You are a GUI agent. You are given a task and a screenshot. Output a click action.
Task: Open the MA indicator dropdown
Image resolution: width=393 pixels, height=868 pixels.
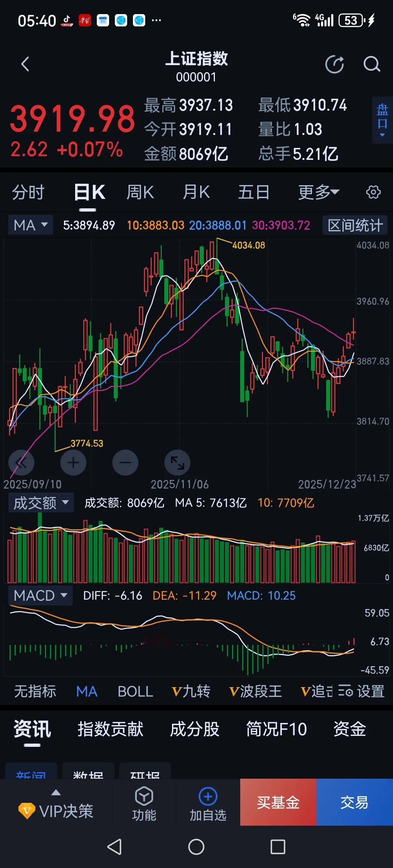pos(31,225)
